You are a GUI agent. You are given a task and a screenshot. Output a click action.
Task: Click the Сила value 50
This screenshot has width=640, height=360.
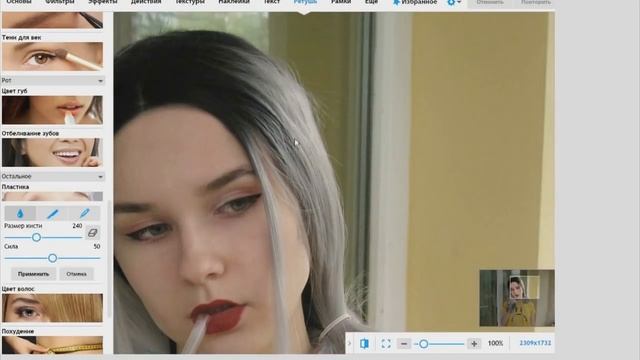click(x=97, y=247)
